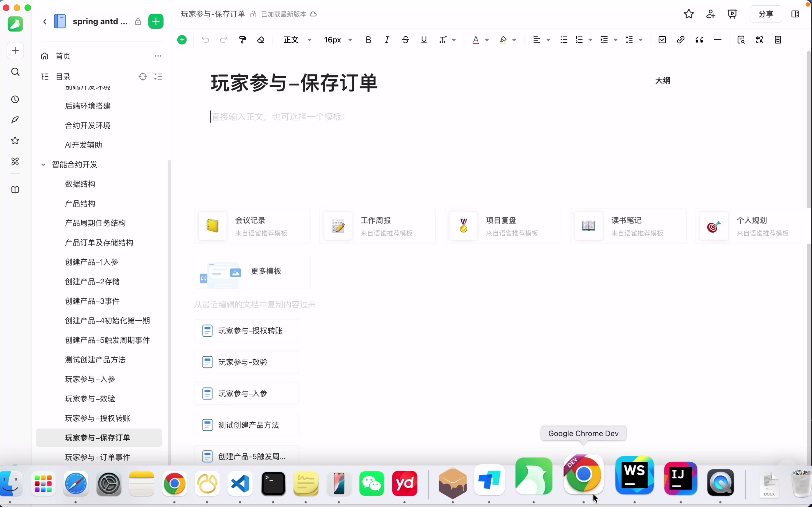Viewport: 812px width, 507px height.
Task: Switch to 首页 in the left panel
Action: pos(62,56)
